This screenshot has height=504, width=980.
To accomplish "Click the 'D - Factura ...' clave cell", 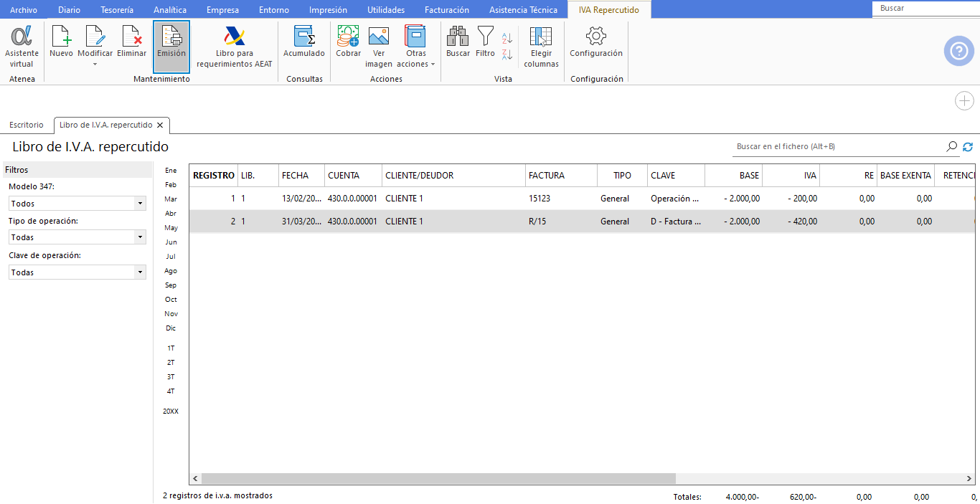I will [675, 222].
